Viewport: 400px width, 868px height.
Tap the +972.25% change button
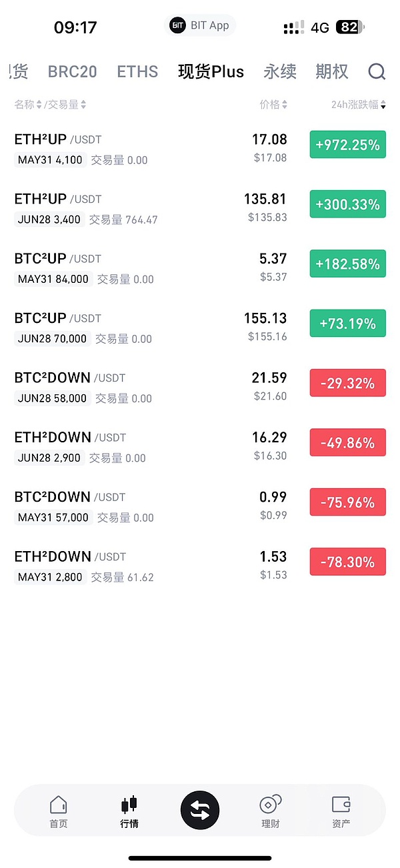click(x=347, y=145)
